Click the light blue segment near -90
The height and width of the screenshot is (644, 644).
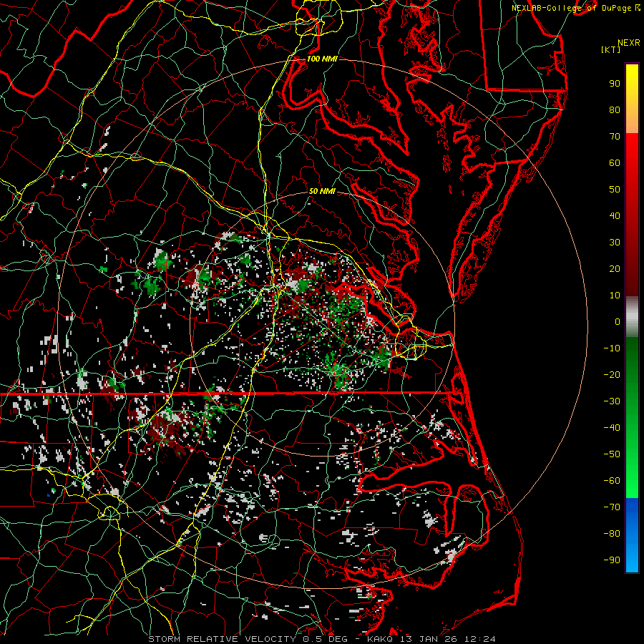pyautogui.click(x=632, y=557)
